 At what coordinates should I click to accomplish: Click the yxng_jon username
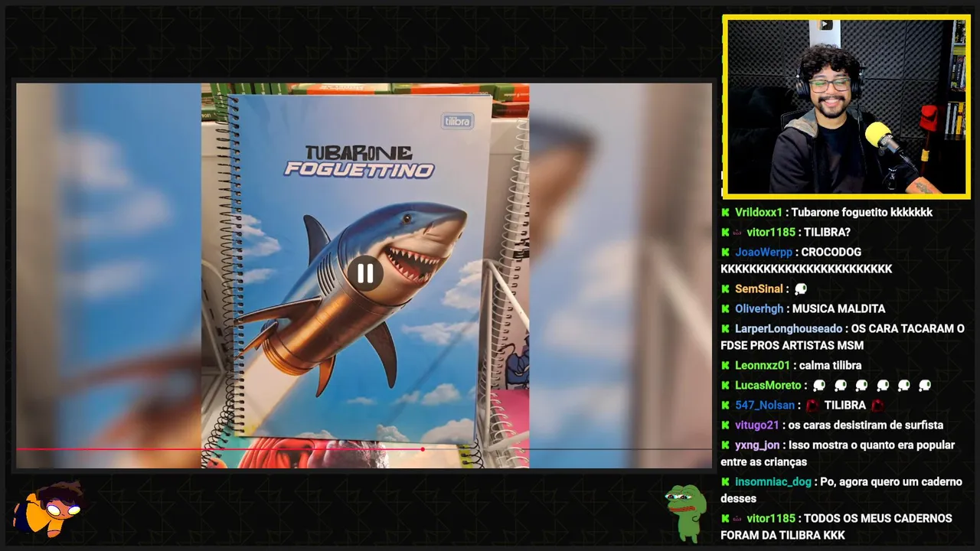coord(757,445)
